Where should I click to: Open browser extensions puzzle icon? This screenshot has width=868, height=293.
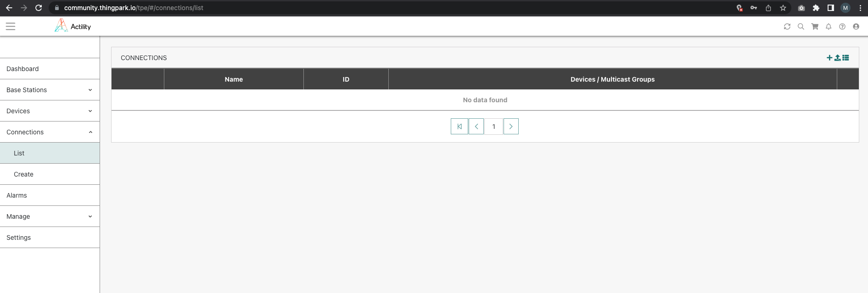816,8
